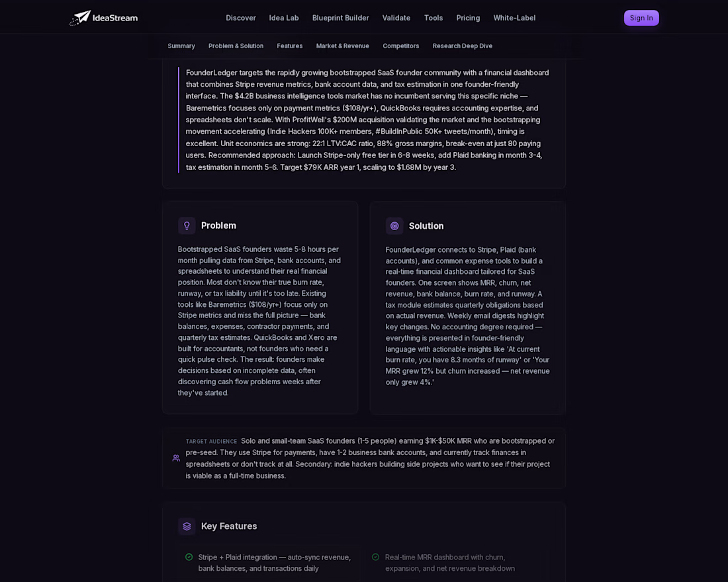Go to the Market & Revenue tab
The height and width of the screenshot is (582, 728).
point(343,46)
